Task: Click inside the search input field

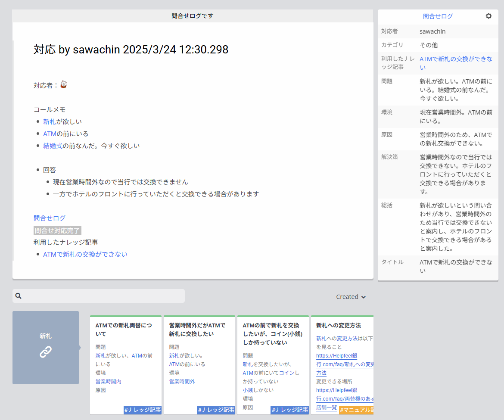Action: 103,296
